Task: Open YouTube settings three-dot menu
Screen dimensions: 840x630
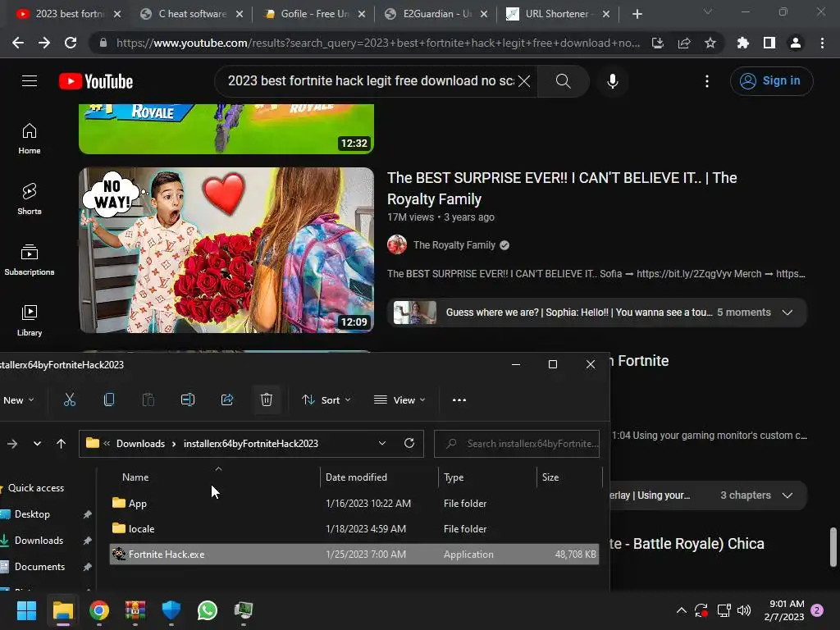Action: coord(706,81)
